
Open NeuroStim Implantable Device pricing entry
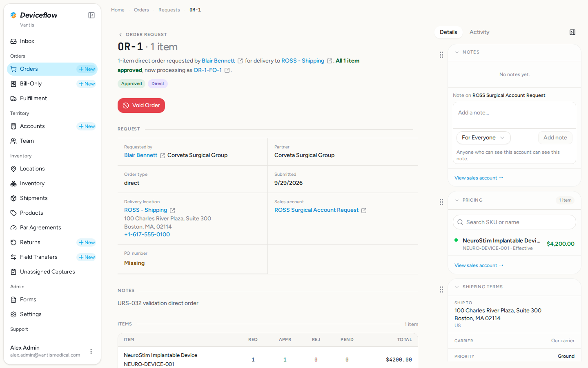pos(514,244)
